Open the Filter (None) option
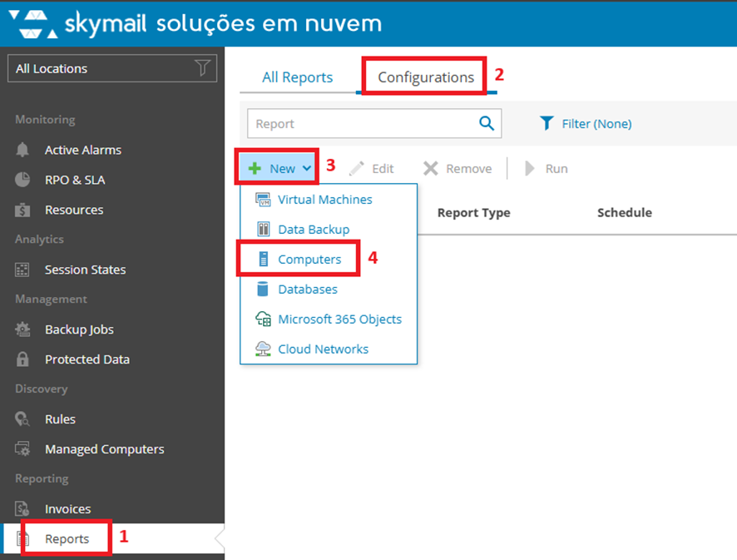 pyautogui.click(x=586, y=124)
